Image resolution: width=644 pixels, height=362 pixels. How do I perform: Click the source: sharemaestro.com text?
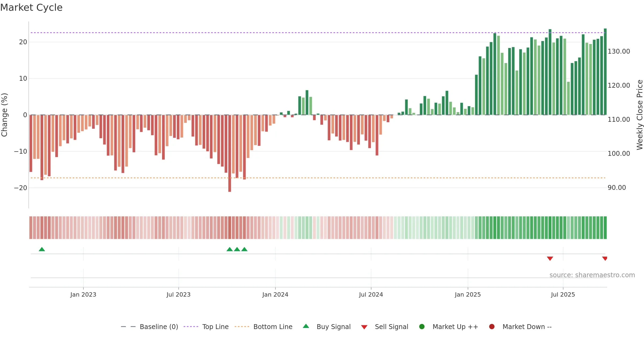click(592, 275)
